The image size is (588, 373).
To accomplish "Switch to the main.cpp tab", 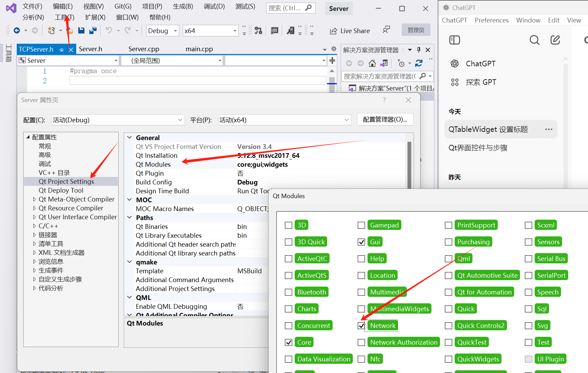I will coord(199,49).
